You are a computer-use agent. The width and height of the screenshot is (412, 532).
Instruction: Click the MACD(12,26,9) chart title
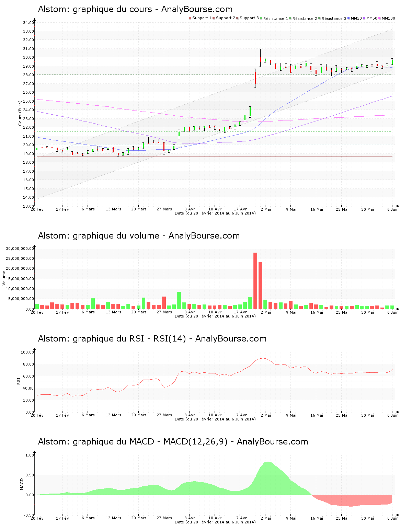(x=173, y=442)
